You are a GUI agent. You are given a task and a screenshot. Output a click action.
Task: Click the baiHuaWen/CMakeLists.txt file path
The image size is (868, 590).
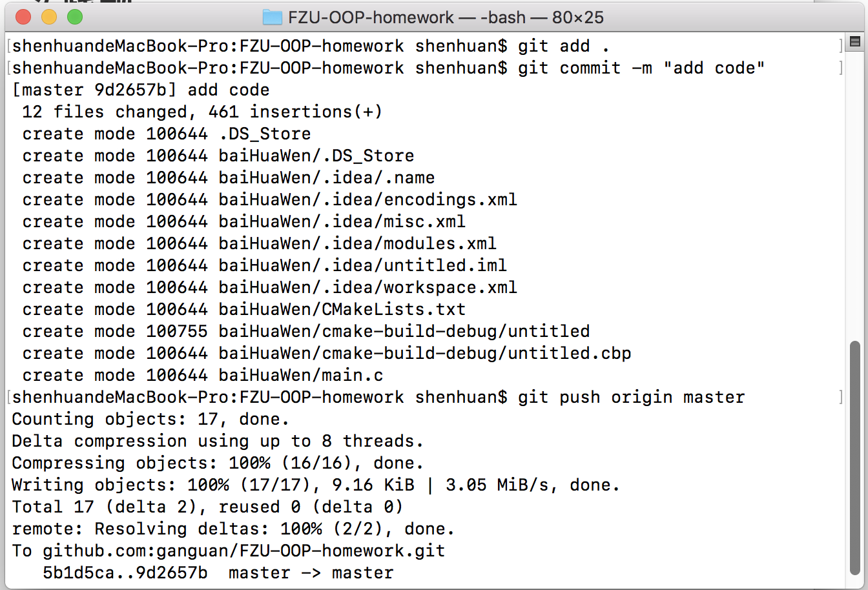(x=342, y=310)
